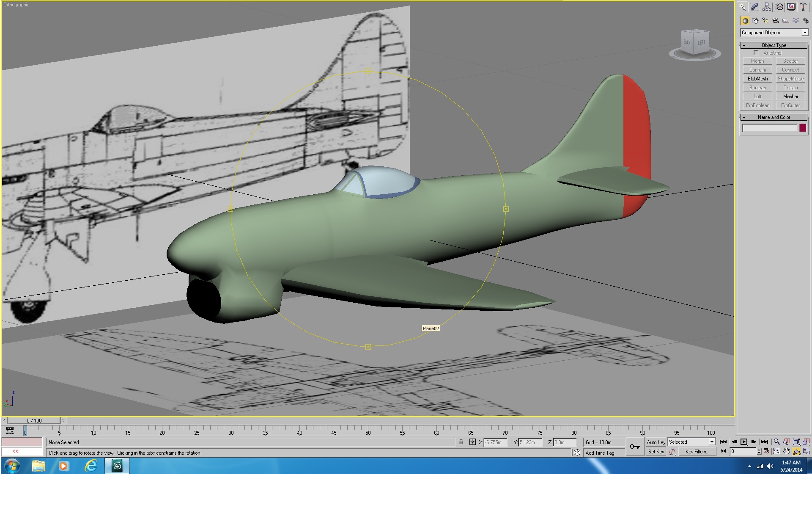Go to previous frame
This screenshot has width=812, height=508.
pyautogui.click(x=734, y=442)
